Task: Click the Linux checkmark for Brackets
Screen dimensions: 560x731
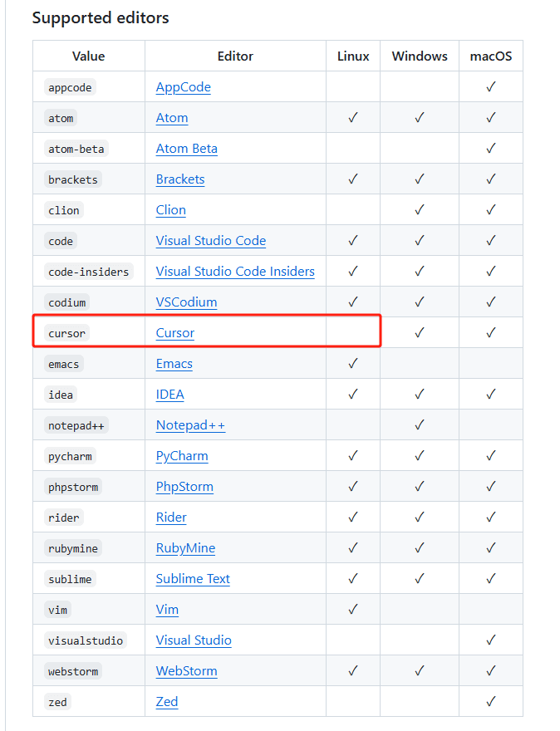Action: pos(353,179)
